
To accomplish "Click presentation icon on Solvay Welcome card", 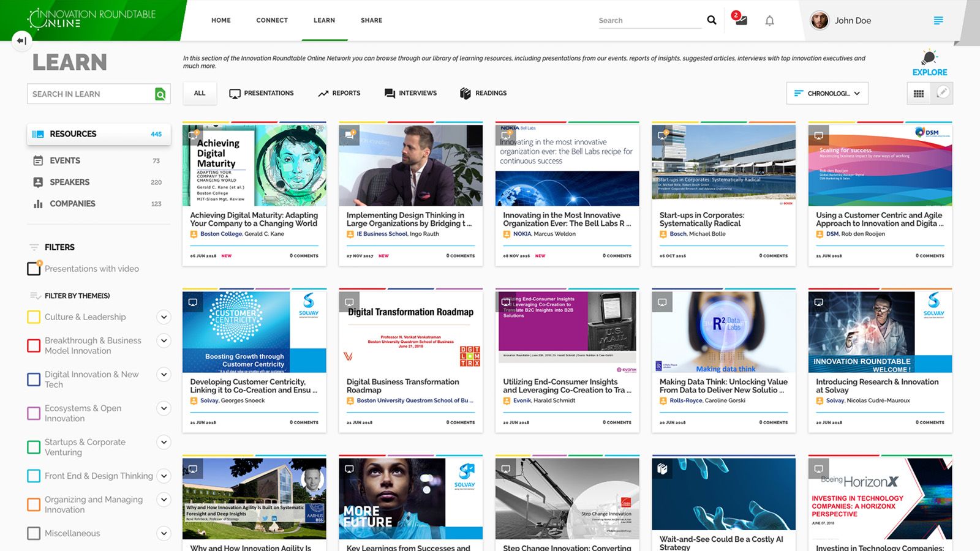I will pyautogui.click(x=818, y=302).
